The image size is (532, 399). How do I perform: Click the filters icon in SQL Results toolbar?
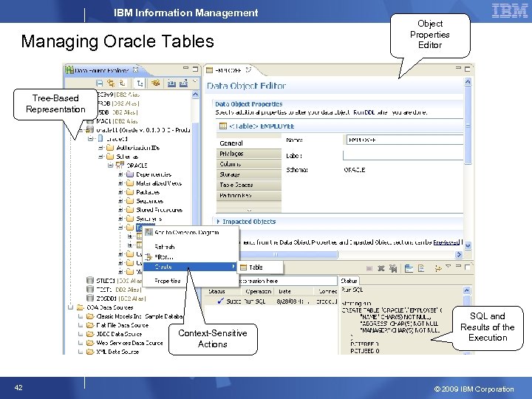(x=438, y=268)
